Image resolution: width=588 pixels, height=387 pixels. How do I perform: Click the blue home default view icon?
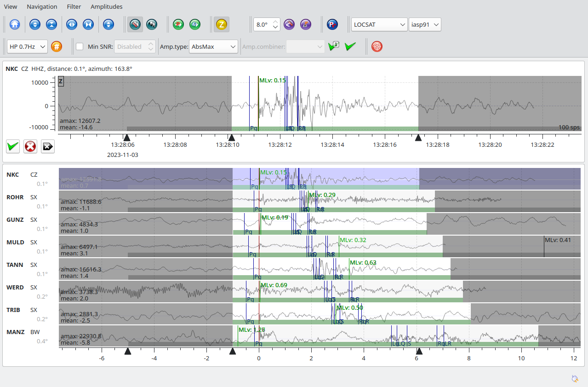pyautogui.click(x=15, y=24)
